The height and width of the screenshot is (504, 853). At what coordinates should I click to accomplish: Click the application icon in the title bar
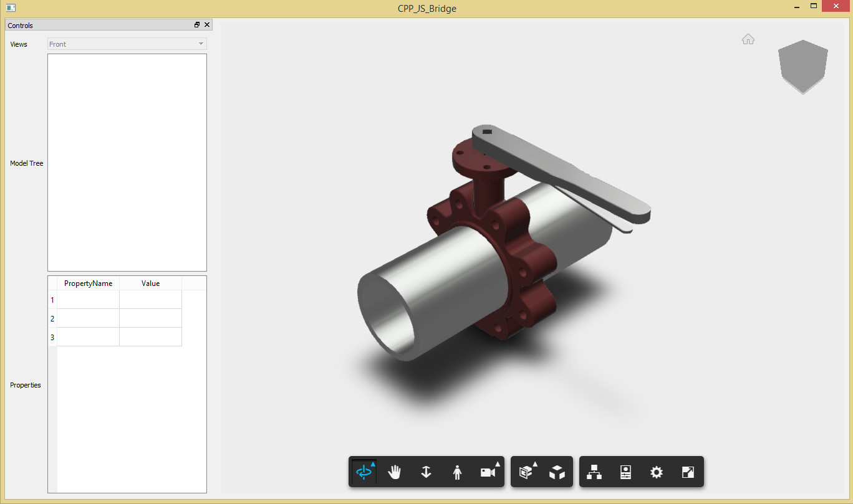[10, 8]
